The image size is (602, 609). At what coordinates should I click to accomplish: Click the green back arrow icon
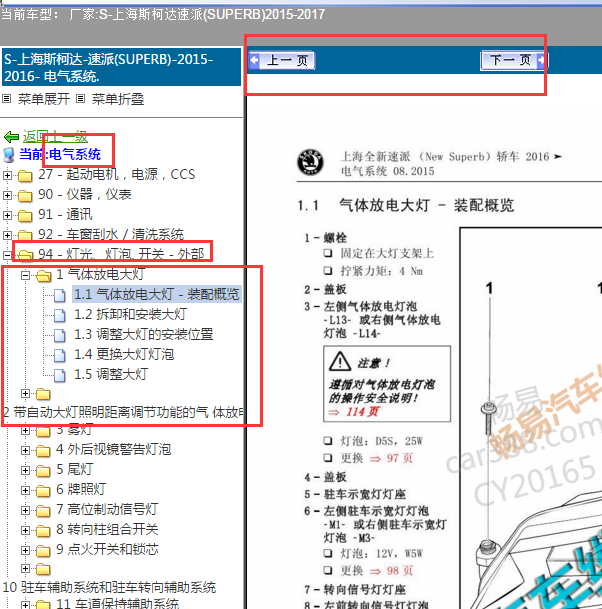tap(11, 137)
